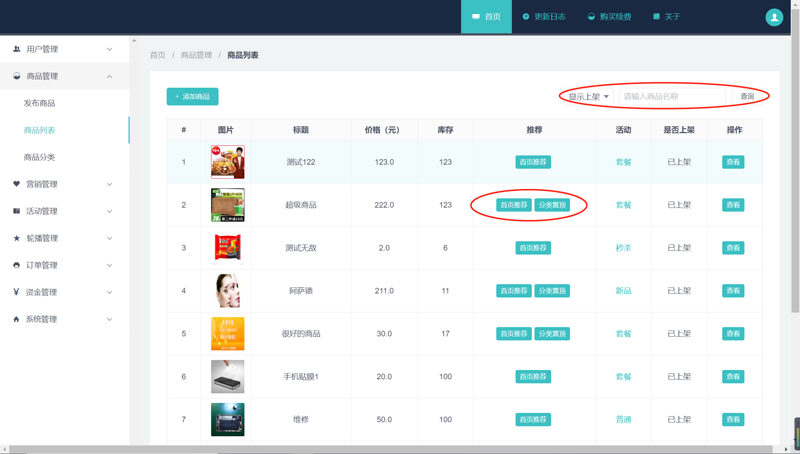Click the 订单管理 sidebar icon

pos(16,265)
